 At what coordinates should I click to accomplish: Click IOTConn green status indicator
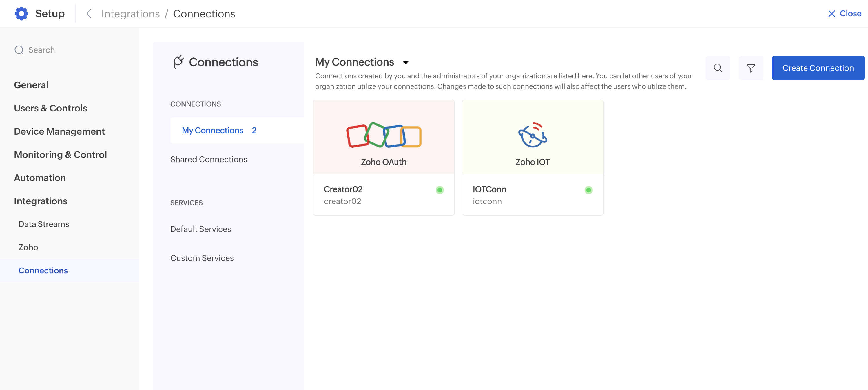588,190
